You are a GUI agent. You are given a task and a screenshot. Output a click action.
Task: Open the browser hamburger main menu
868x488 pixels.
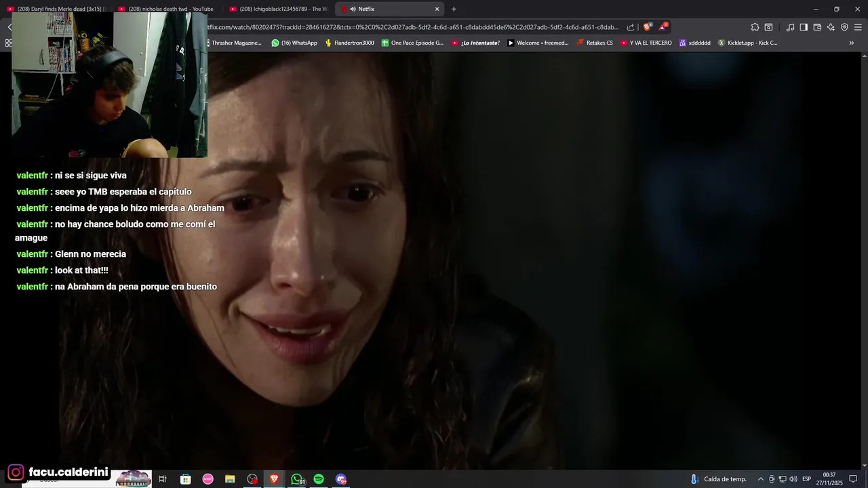point(858,27)
